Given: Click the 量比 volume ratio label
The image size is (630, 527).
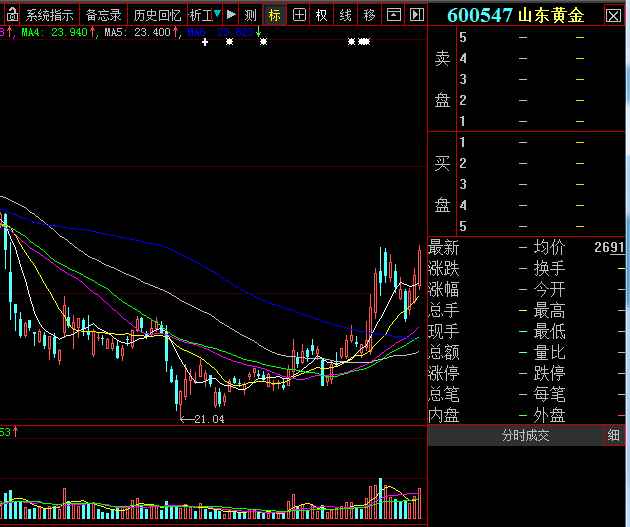Looking at the screenshot, I should 549,352.
